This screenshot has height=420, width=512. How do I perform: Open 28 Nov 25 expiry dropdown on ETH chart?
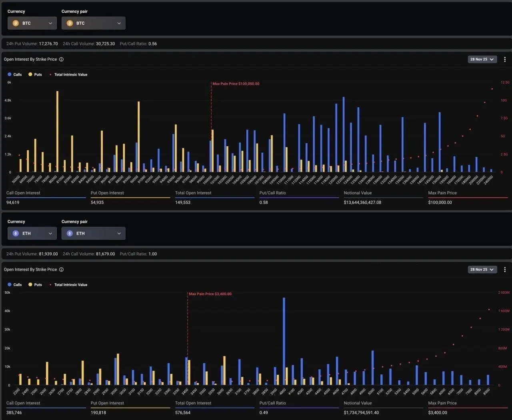pyautogui.click(x=482, y=269)
